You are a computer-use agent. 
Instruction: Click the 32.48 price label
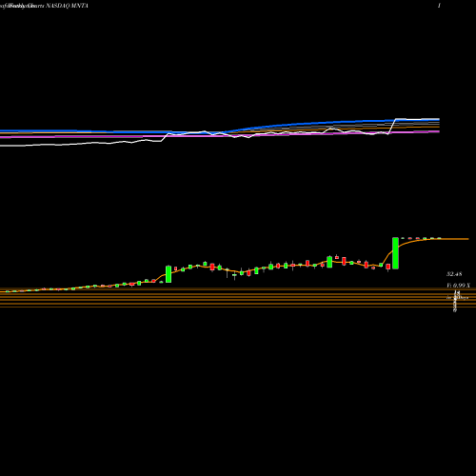(454, 274)
